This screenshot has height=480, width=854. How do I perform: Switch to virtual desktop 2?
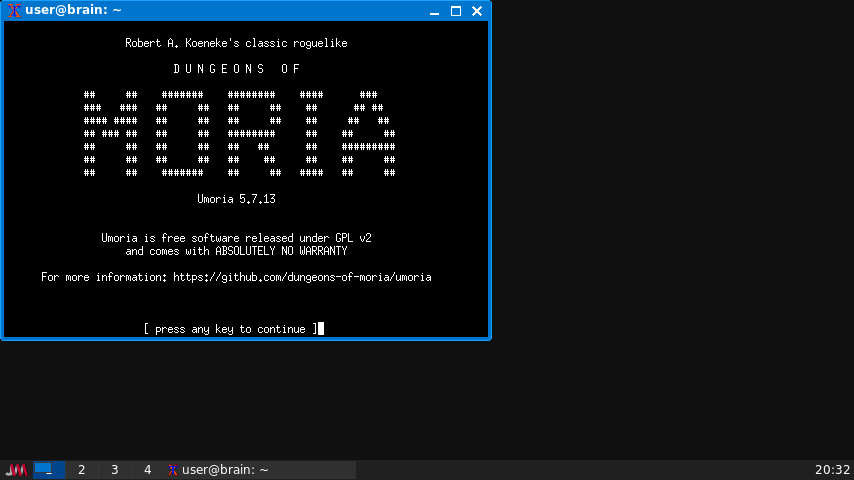(82, 470)
